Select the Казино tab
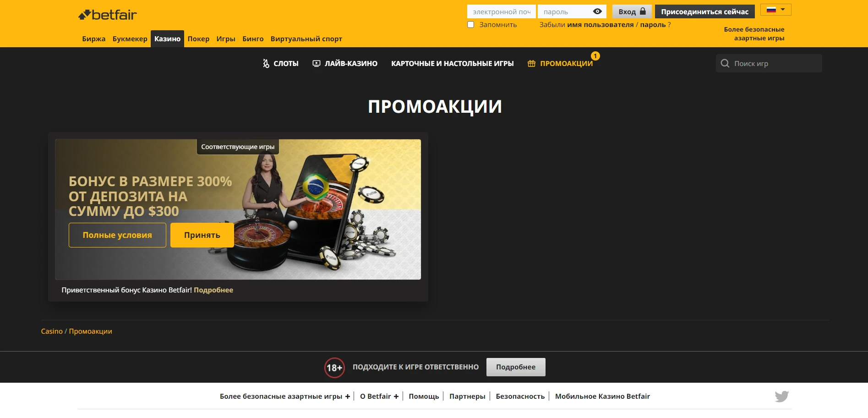Viewport: 868px width, 418px height. (167, 39)
